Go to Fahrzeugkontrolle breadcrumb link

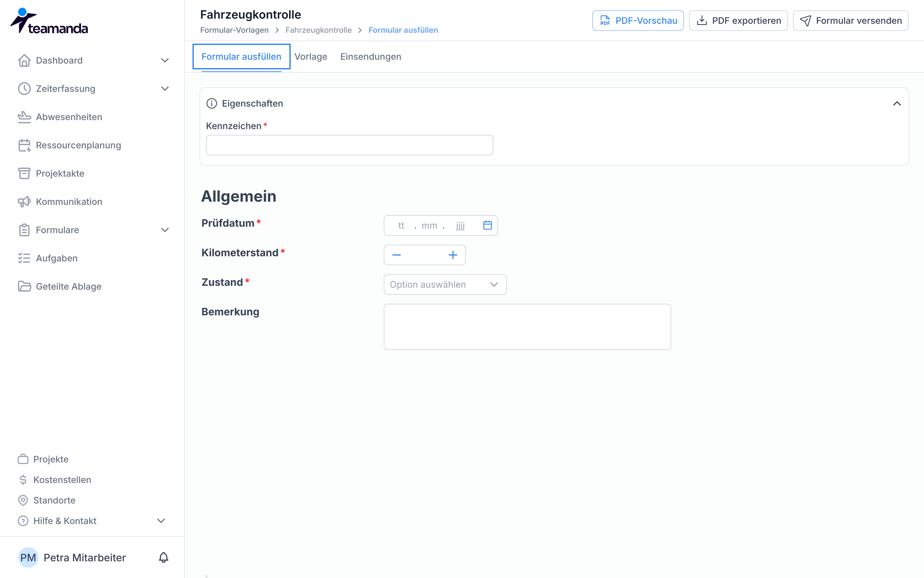[319, 30]
